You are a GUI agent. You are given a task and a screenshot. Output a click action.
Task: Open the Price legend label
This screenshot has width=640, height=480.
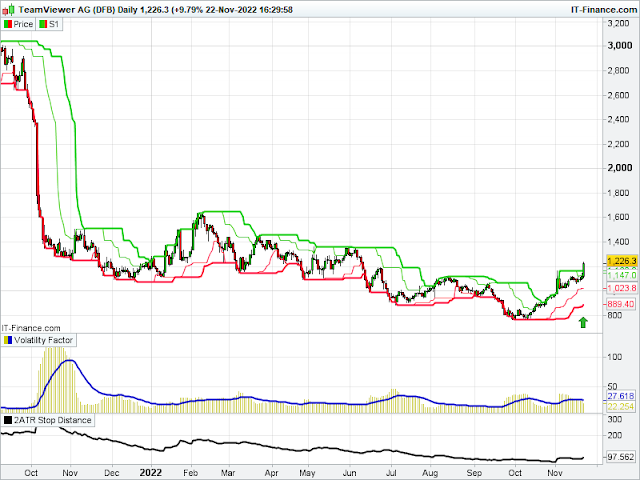point(23,24)
